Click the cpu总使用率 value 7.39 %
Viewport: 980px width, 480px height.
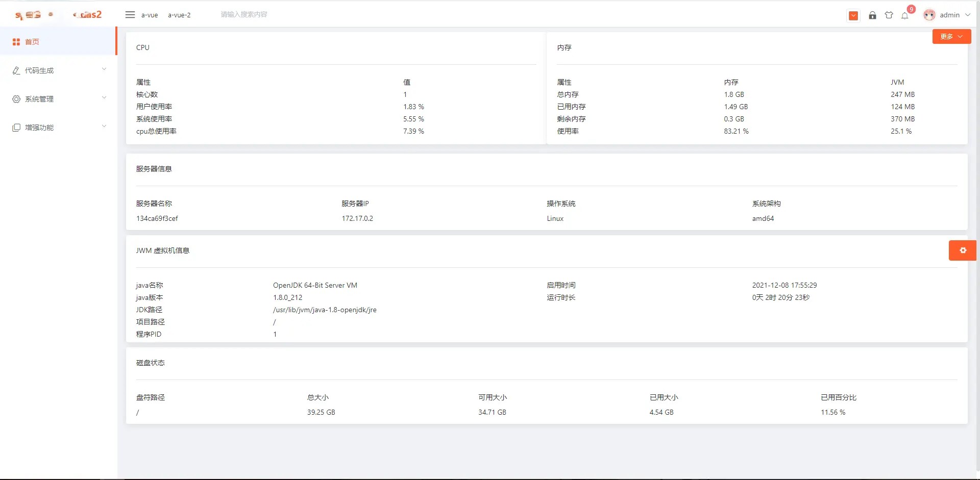point(413,131)
